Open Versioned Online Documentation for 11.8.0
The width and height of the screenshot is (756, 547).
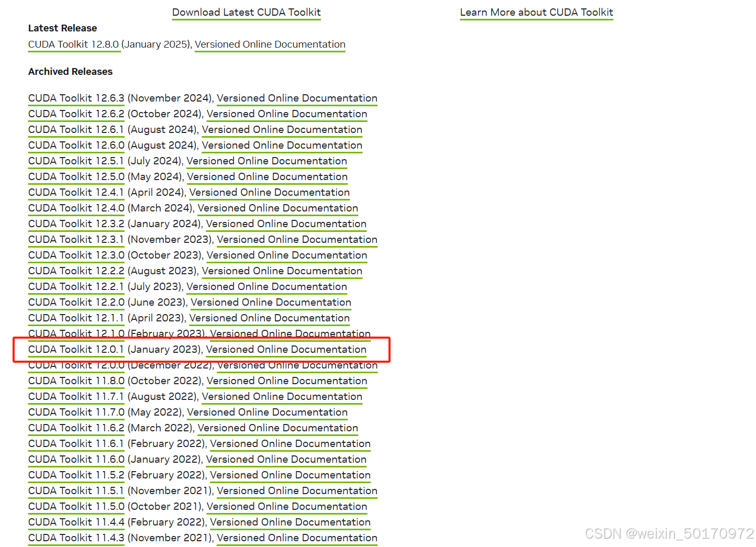pyautogui.click(x=287, y=381)
